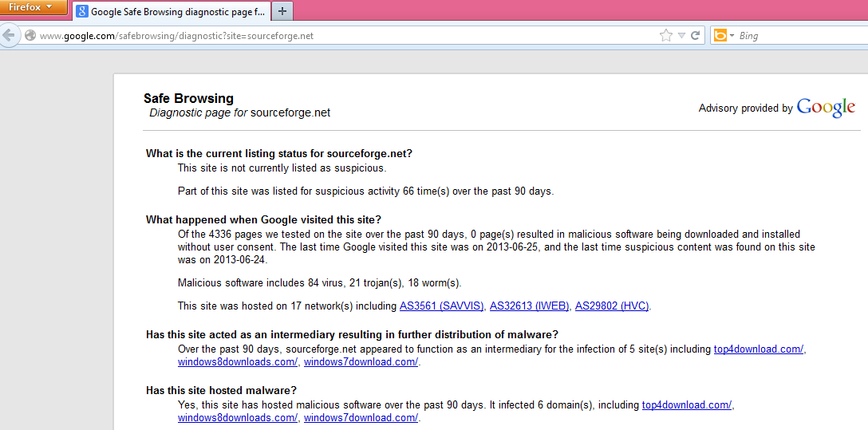This screenshot has width=868, height=430.
Task: Click 'What is the current listing status' heading
Action: tap(279, 153)
